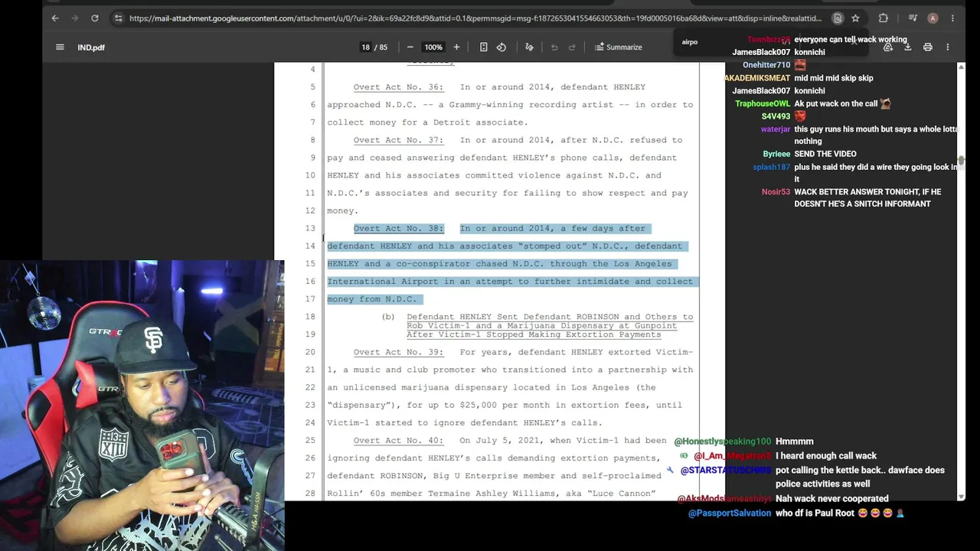Click chat username S4V493
The width and height of the screenshot is (980, 551).
pos(776,116)
